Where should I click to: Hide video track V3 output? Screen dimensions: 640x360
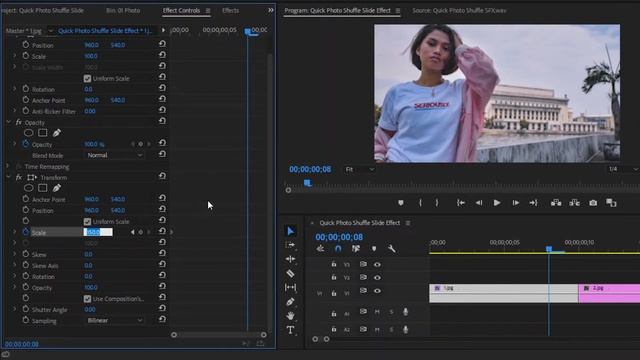(x=377, y=264)
